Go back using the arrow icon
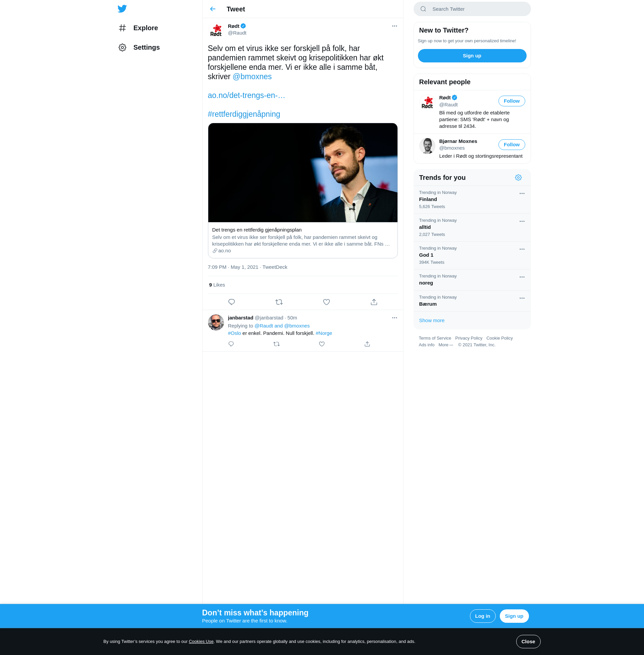 click(212, 9)
